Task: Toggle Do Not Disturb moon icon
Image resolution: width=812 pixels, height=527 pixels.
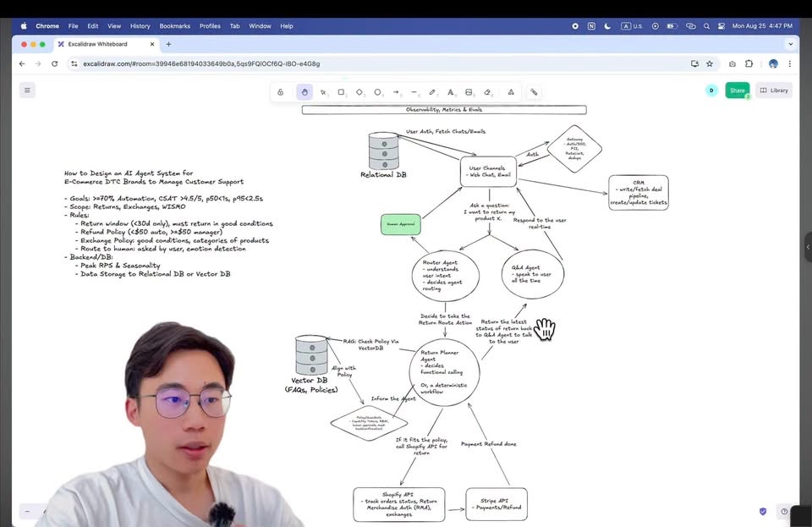Action: coord(607,26)
